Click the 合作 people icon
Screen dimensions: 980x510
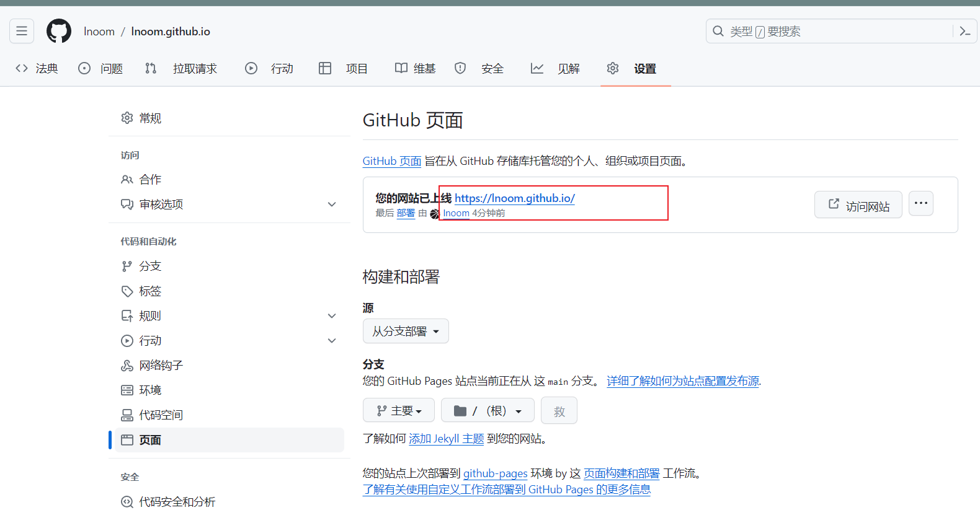coord(127,180)
